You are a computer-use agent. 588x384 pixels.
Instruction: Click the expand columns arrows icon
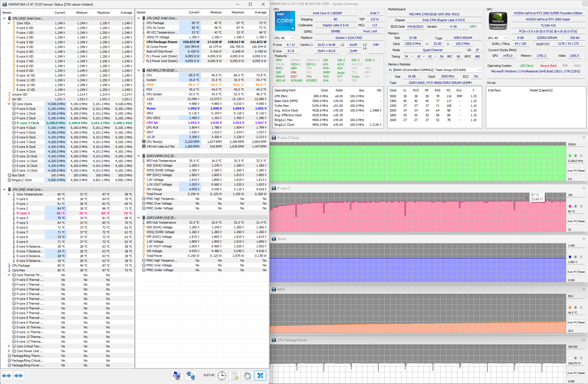click(6, 376)
